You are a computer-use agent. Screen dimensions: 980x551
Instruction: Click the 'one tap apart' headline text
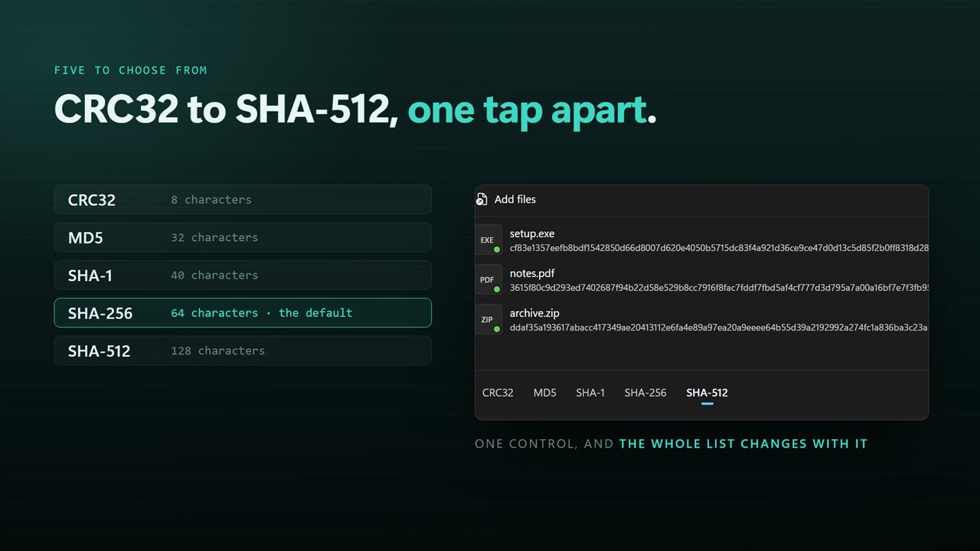[x=528, y=111]
